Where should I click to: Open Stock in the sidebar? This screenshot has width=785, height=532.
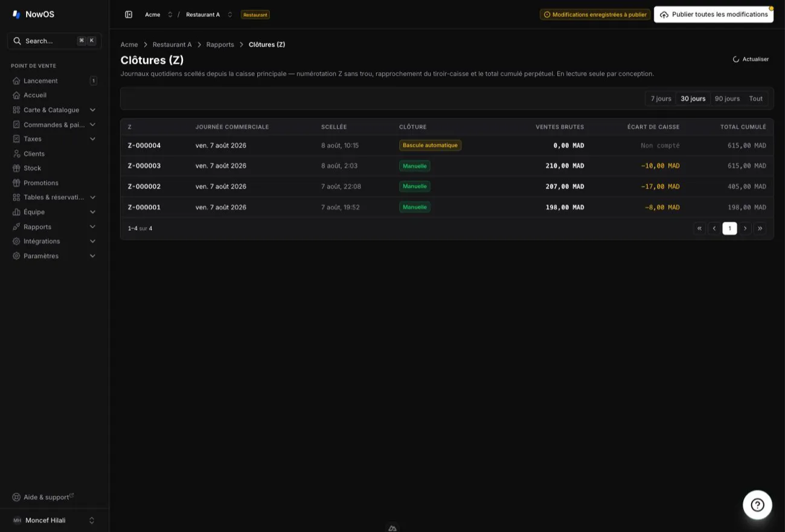(54, 168)
